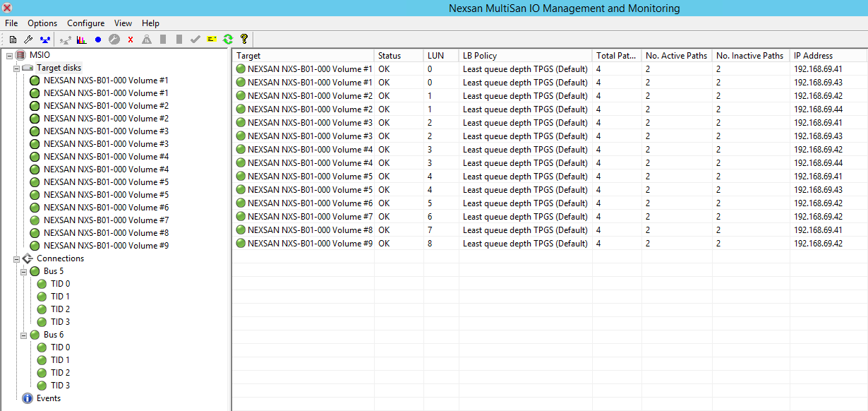Select Volume #7 in the tree
The width and height of the screenshot is (868, 411).
coord(106,220)
